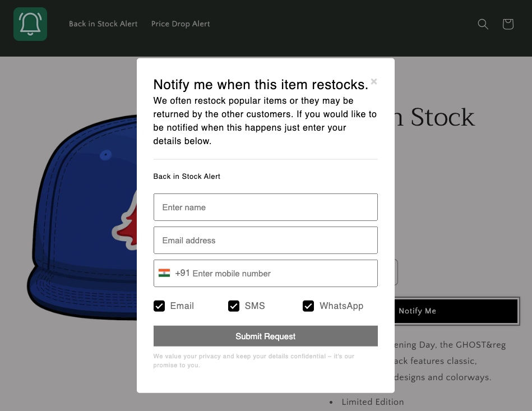Click into the Email address field

[265, 241]
